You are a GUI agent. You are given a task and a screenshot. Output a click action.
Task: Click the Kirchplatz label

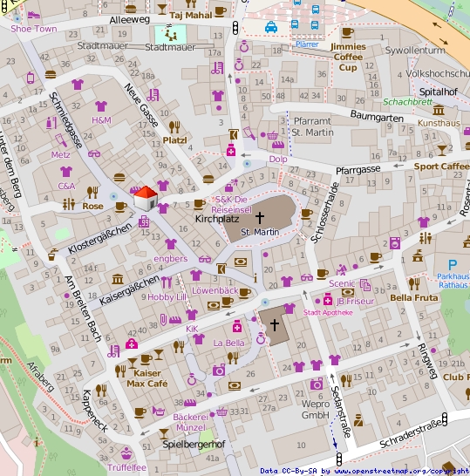(217, 219)
